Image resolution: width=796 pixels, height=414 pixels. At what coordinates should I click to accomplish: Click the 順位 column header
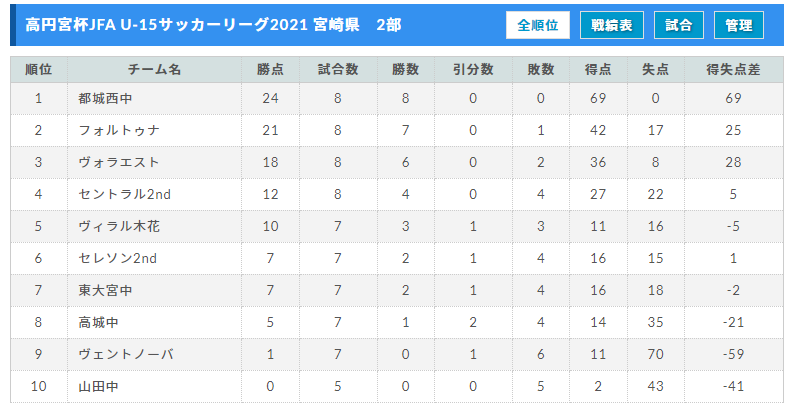(x=39, y=69)
